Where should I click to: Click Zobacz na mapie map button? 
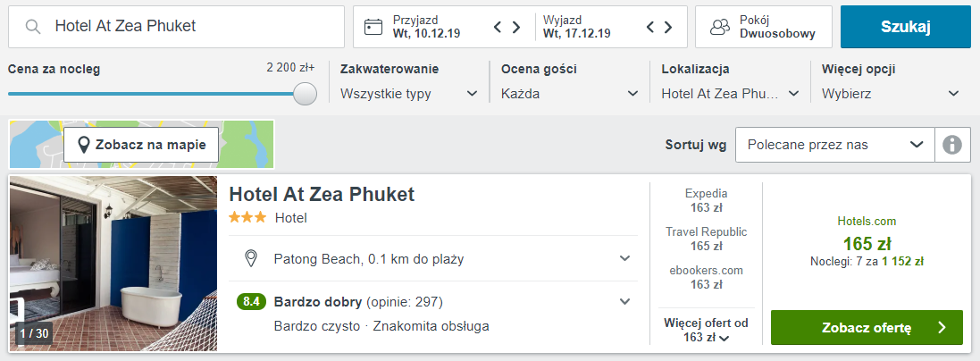coord(141,145)
